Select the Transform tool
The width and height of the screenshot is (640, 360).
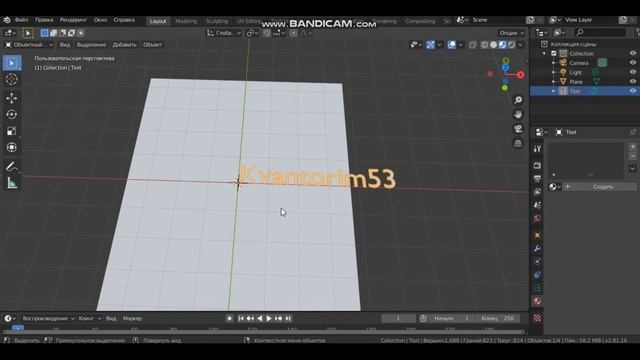(12, 147)
